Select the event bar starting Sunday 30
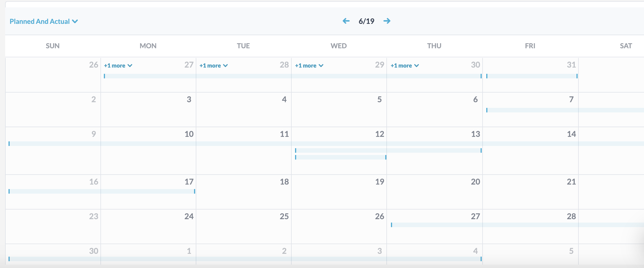Screen dimensions: 644x268 [x=245, y=259]
